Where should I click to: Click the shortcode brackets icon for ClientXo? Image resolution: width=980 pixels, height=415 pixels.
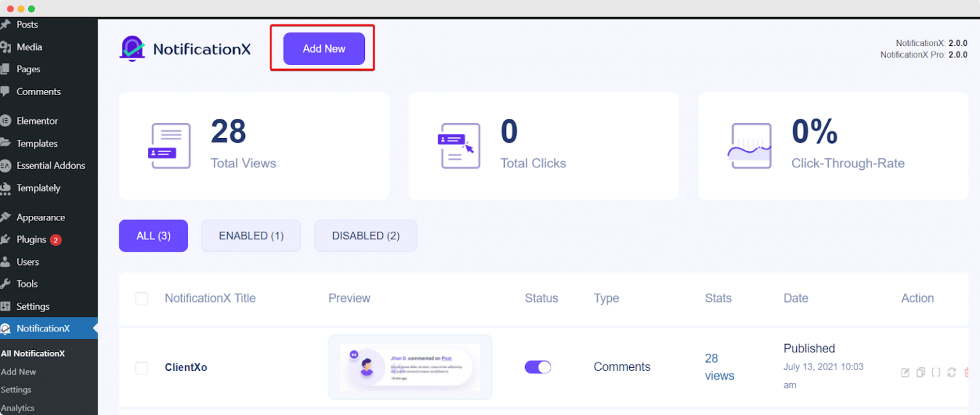936,372
